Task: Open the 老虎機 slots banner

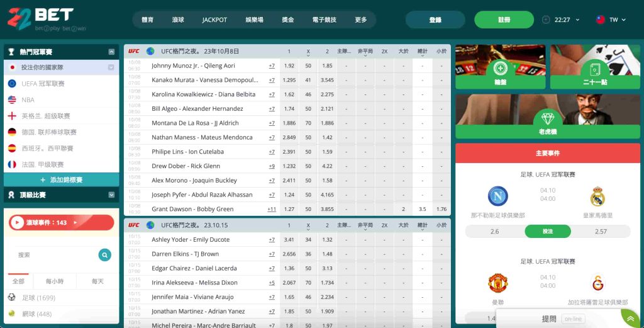Action: click(548, 116)
